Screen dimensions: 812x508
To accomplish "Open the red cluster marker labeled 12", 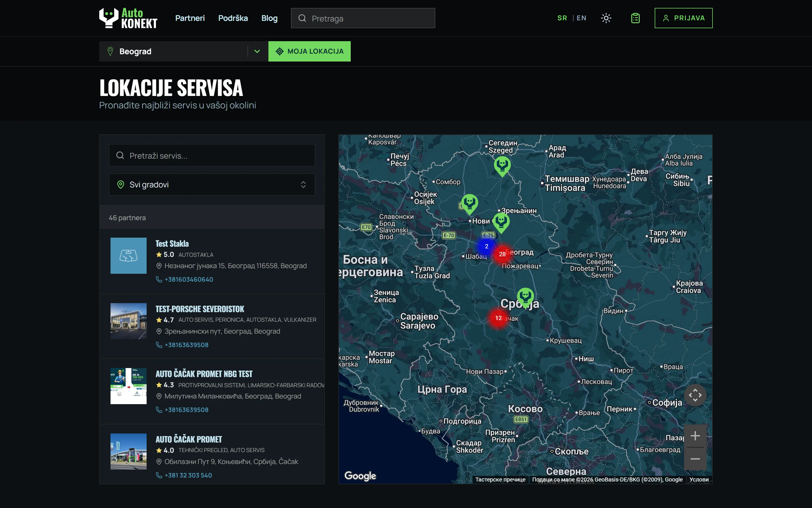I will point(498,318).
